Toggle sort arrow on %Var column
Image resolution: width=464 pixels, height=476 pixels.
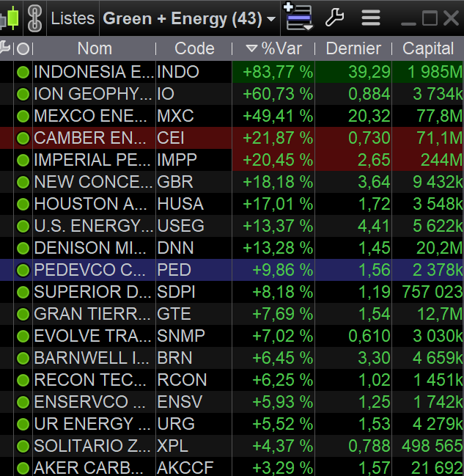251,48
